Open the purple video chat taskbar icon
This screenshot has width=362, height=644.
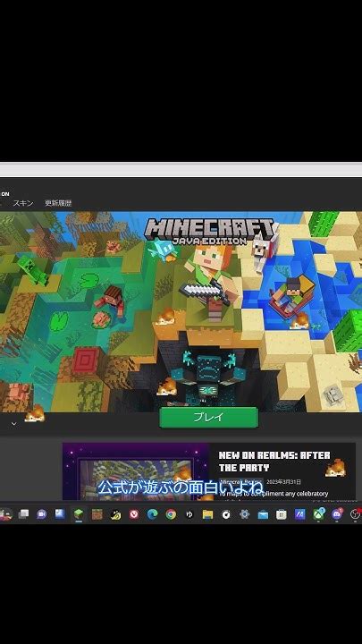[x=41, y=513]
